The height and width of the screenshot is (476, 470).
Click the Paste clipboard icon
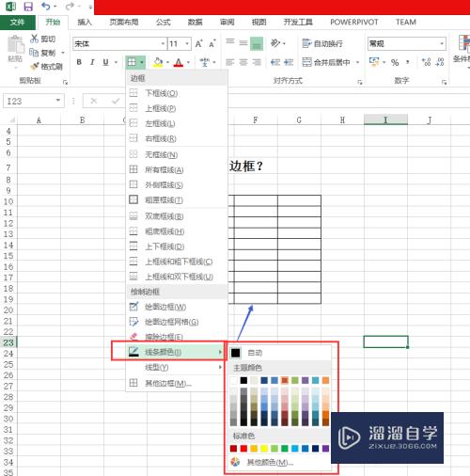click(15, 44)
